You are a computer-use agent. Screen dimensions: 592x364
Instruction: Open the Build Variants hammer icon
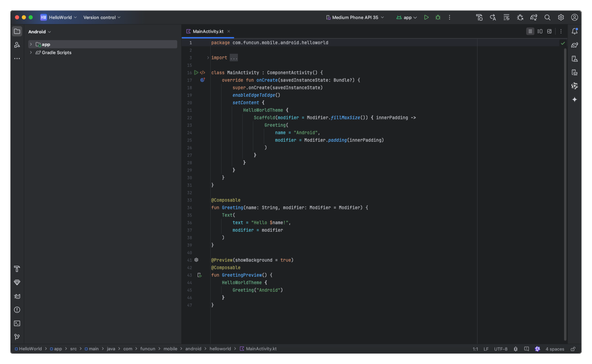pos(17,269)
